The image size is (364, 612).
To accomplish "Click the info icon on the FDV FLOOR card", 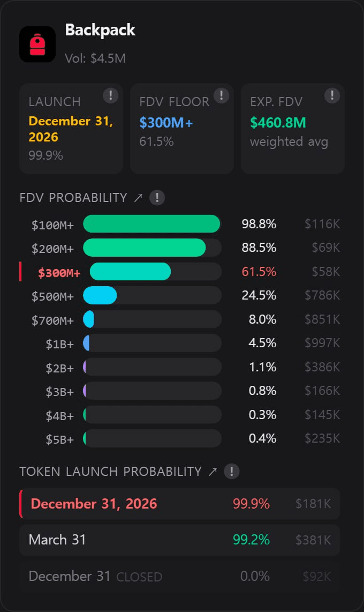I will (x=221, y=96).
